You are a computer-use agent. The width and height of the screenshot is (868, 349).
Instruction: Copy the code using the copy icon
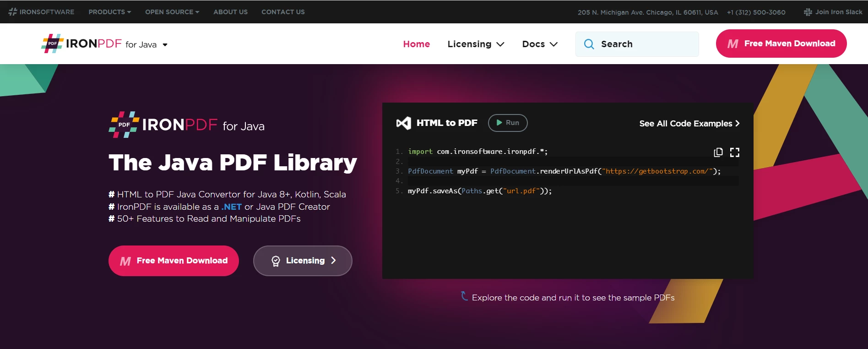(x=718, y=152)
